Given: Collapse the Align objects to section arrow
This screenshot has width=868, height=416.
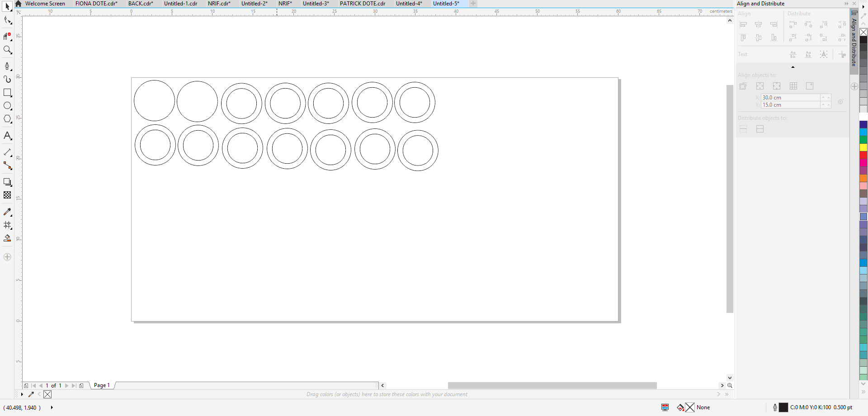Looking at the screenshot, I should (793, 67).
